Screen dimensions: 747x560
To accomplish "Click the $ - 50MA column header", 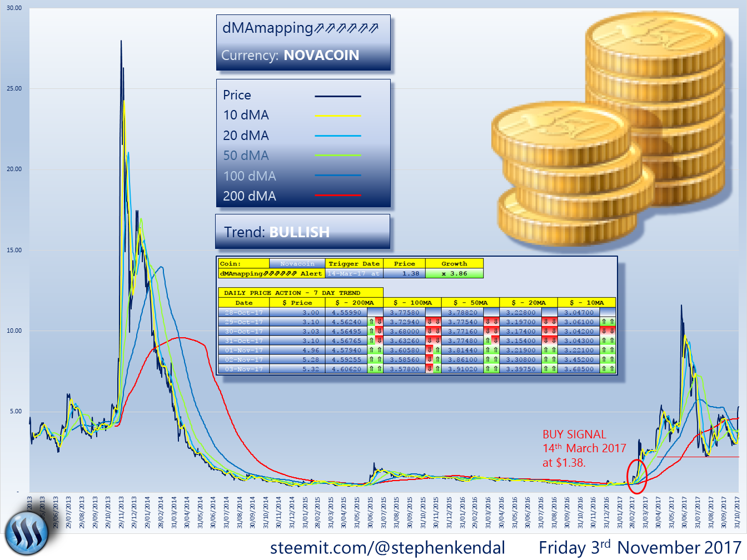I will pos(470,303).
